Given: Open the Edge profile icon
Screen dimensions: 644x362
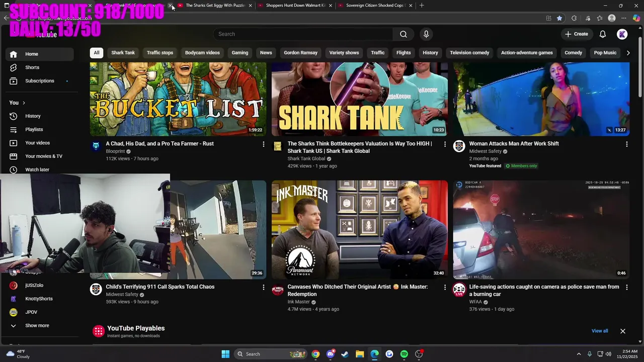Looking at the screenshot, I should (612, 18).
